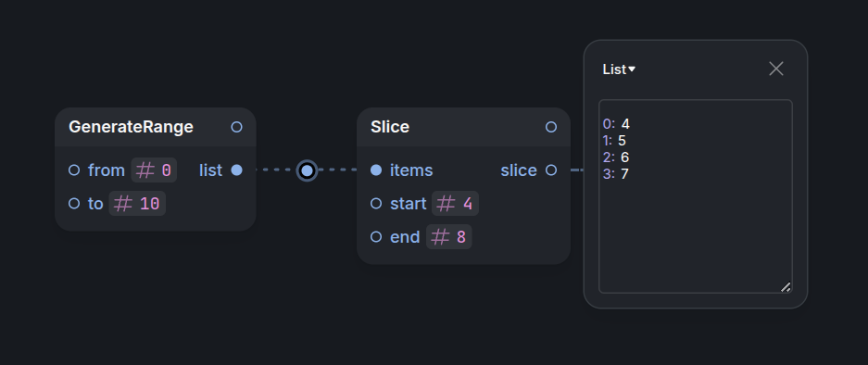Open the List type dropdown

pos(619,69)
